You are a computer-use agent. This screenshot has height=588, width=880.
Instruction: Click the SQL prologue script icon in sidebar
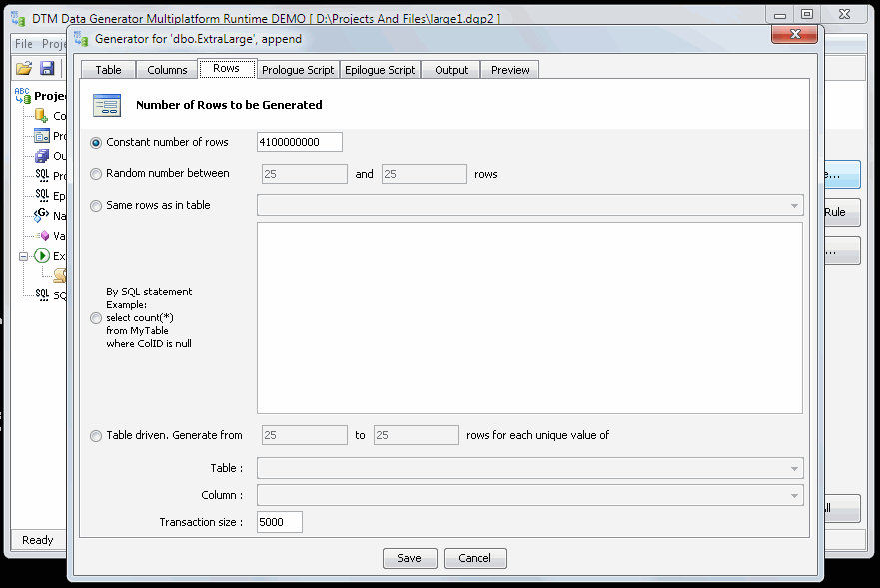click(x=41, y=175)
